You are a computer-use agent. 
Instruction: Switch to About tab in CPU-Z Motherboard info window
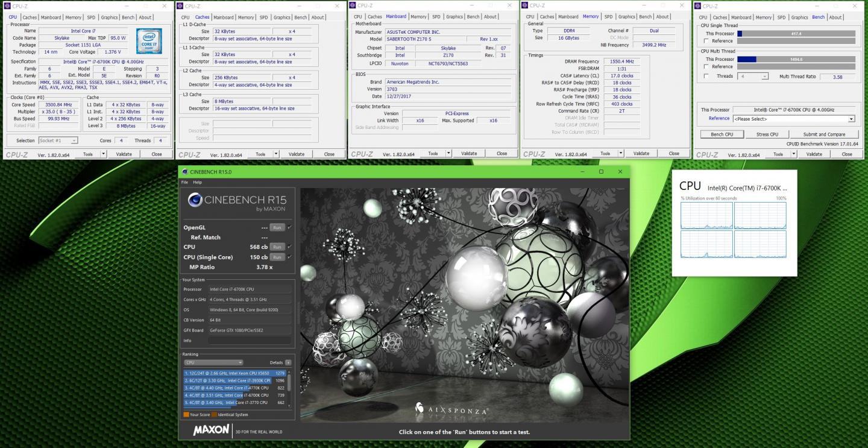[491, 17]
